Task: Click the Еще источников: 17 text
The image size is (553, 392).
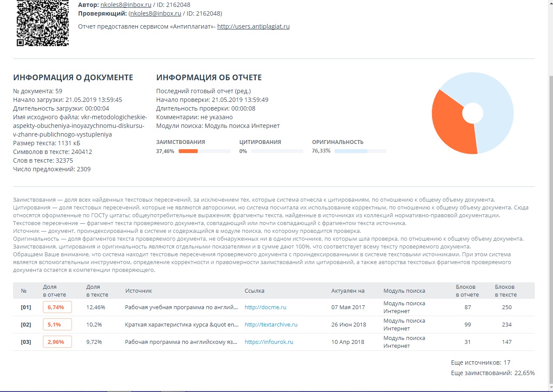Action: coord(481,363)
